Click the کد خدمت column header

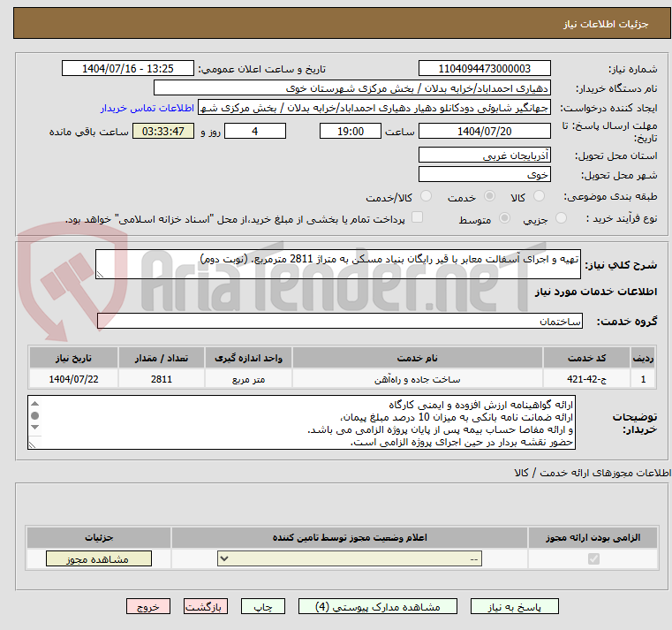coord(586,358)
